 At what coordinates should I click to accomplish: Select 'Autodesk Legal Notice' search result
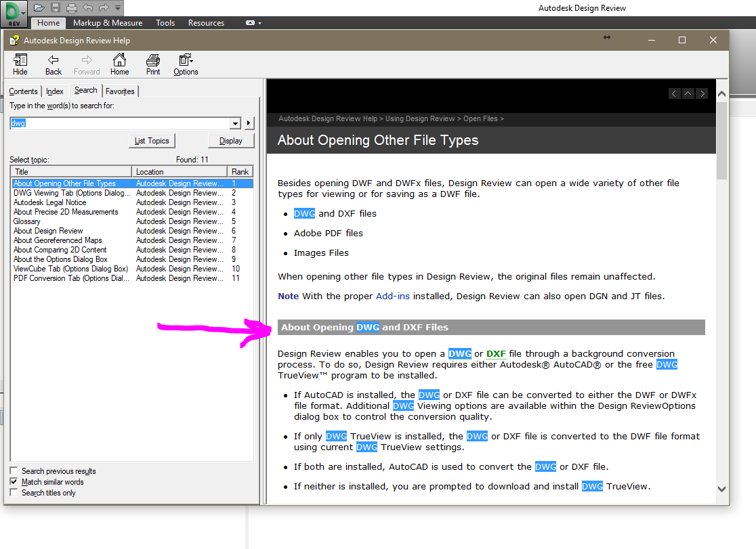click(132, 202)
